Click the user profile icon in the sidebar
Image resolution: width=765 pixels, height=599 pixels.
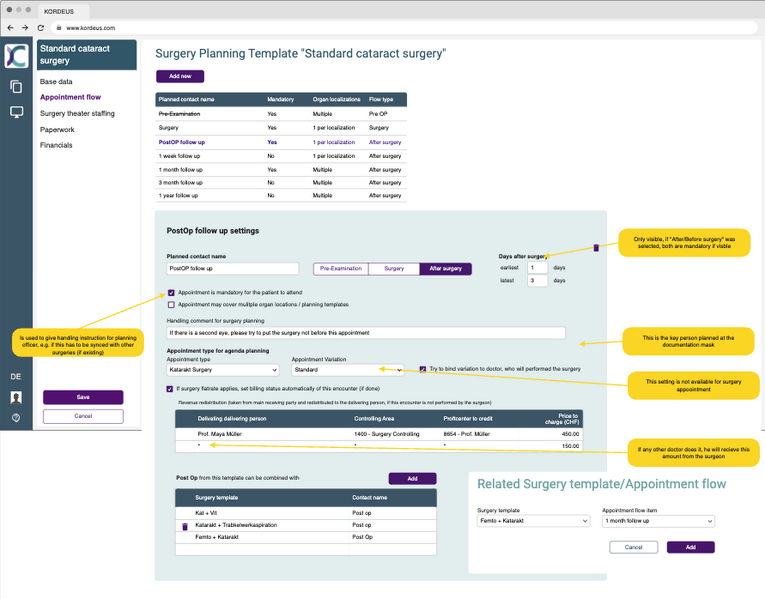coord(16,397)
